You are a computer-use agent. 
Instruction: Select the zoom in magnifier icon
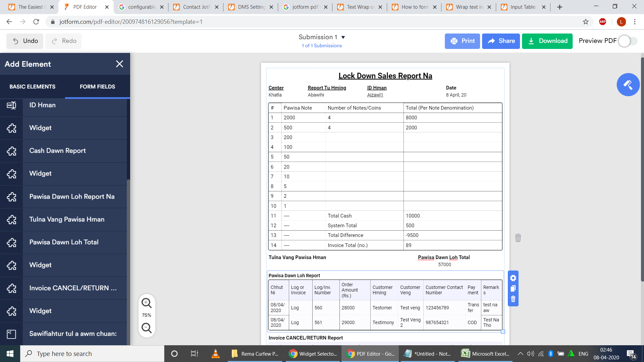(x=147, y=303)
